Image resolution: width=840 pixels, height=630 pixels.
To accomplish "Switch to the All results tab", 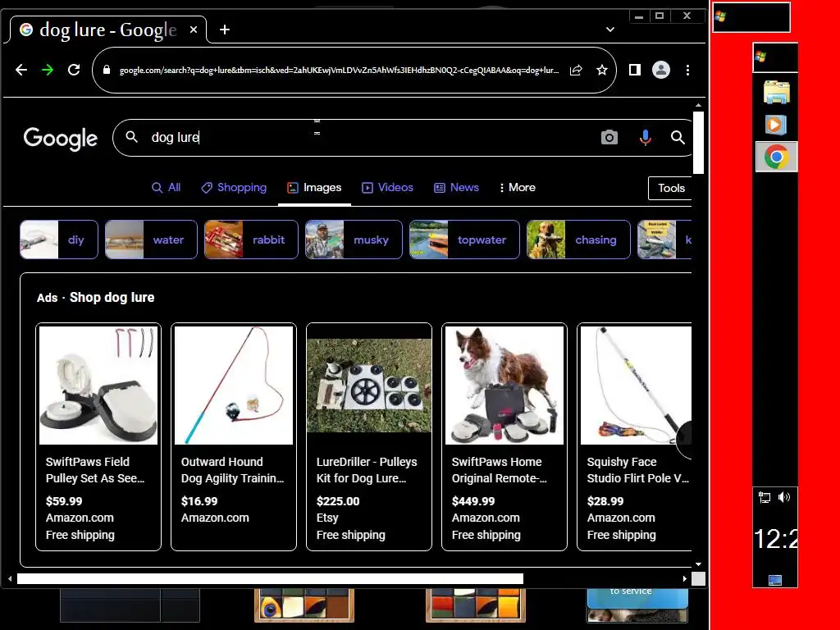I will tap(166, 188).
